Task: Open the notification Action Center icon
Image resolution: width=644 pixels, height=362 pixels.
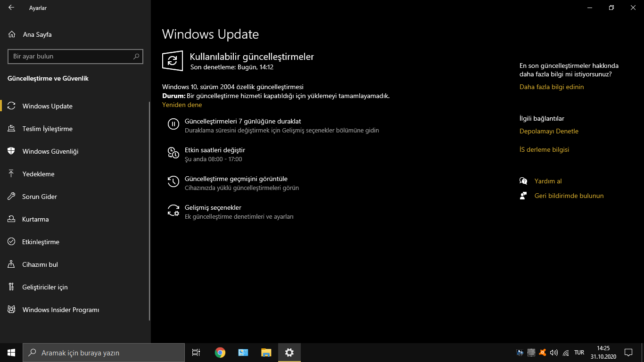Action: 628,353
